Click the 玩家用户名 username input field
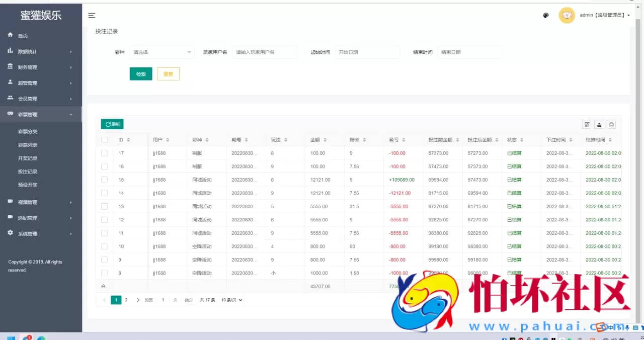The width and height of the screenshot is (644, 340). pos(264,52)
